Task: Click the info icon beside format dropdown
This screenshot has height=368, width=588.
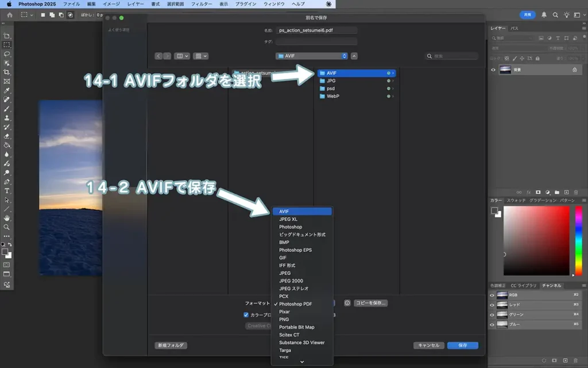Action: click(x=347, y=303)
